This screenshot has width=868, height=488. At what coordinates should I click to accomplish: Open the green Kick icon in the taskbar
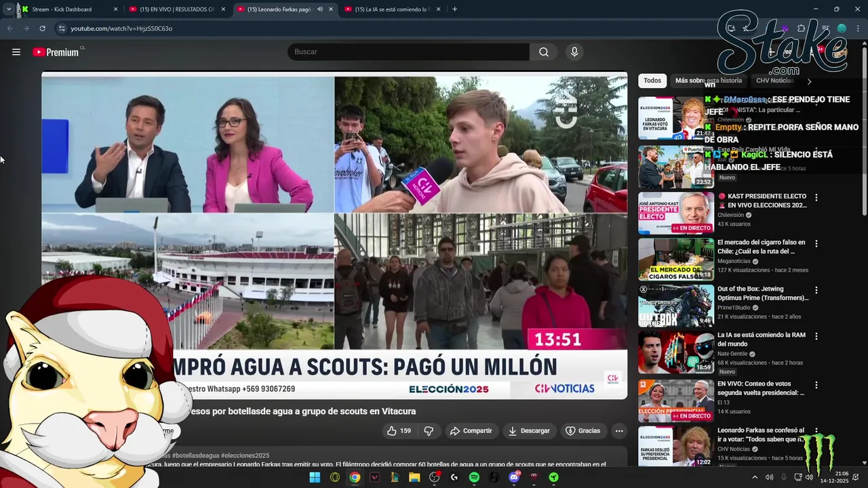tap(554, 477)
